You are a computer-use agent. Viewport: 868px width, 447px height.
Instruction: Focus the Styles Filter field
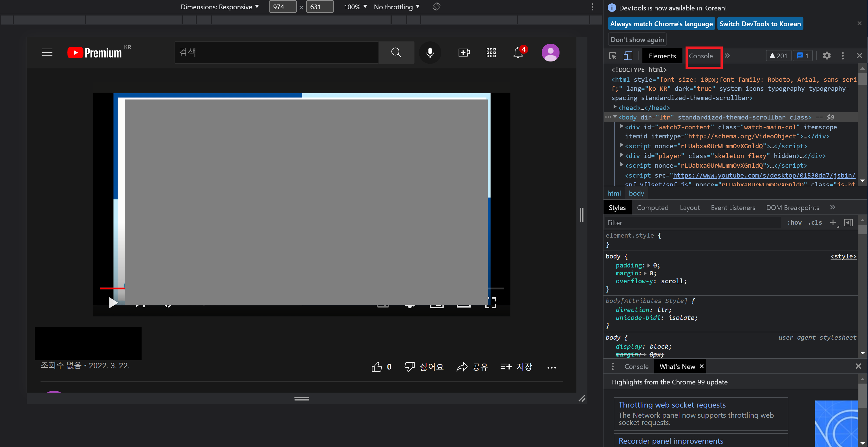pyautogui.click(x=692, y=223)
